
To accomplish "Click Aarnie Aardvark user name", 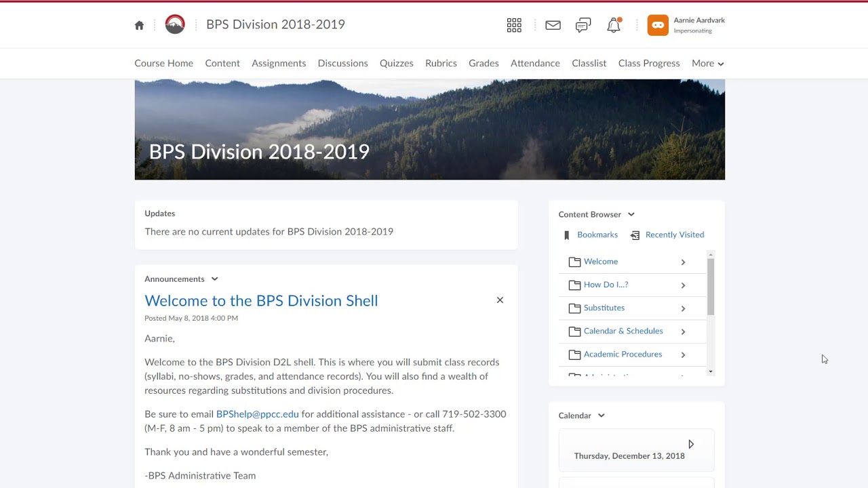I will 699,20.
